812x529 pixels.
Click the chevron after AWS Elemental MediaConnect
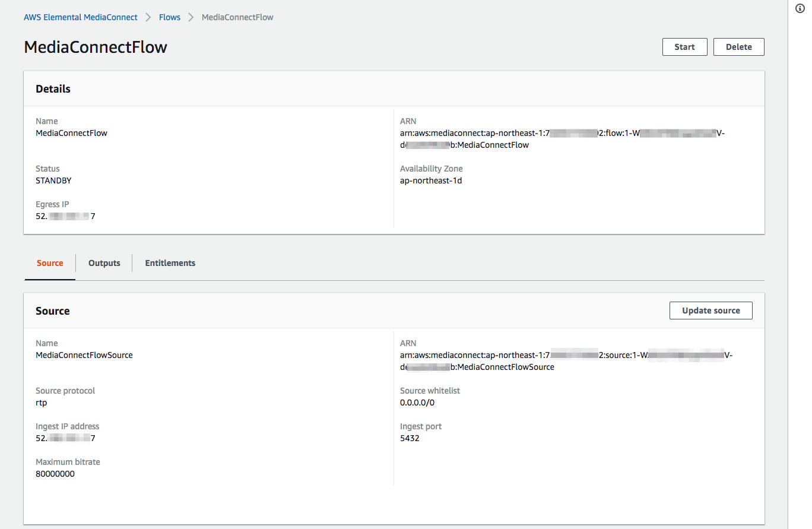[148, 17]
